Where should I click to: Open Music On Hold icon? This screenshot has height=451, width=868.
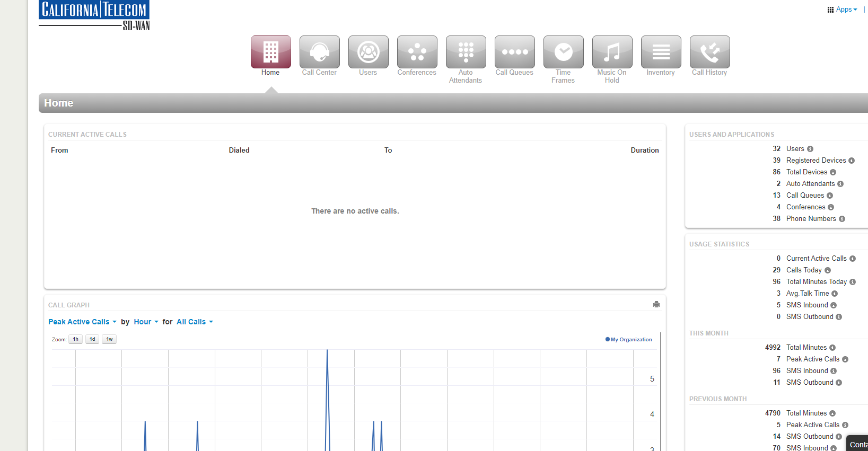(x=612, y=52)
